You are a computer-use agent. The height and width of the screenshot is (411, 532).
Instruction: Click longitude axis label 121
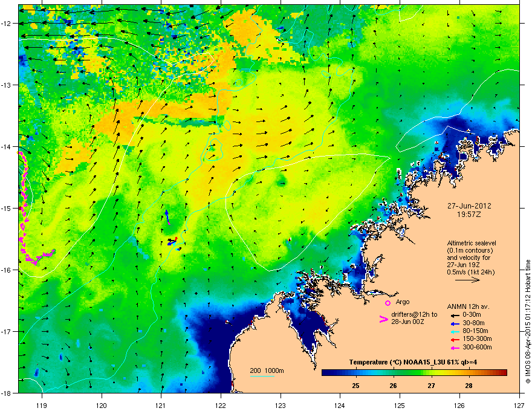point(161,405)
